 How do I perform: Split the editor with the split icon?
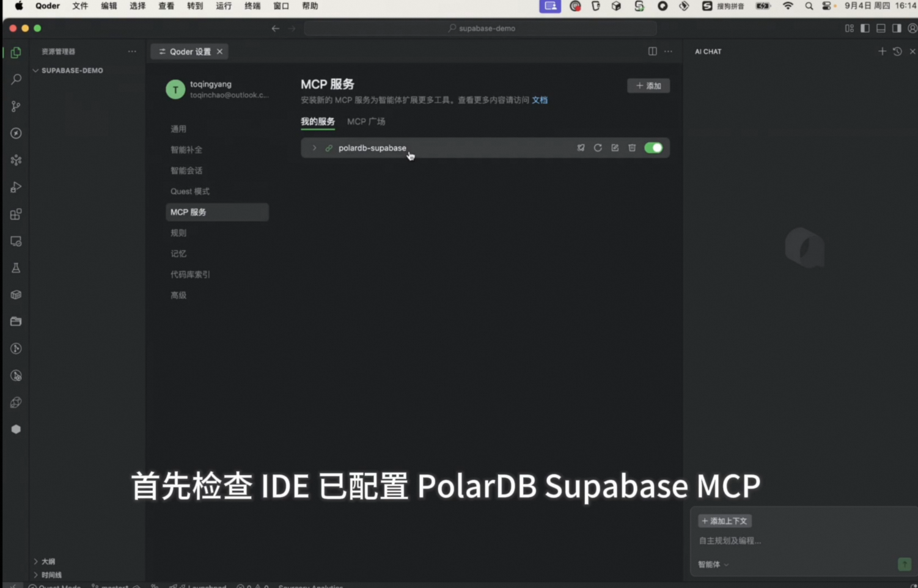pos(653,51)
